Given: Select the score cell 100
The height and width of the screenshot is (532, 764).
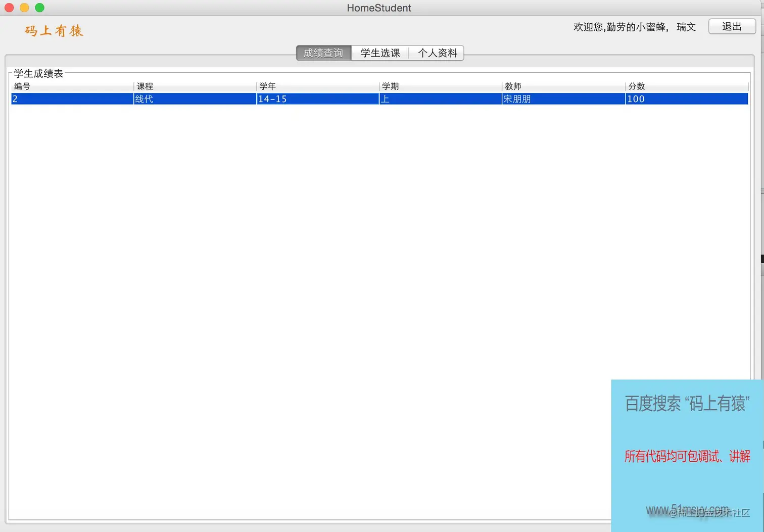Looking at the screenshot, I should coord(687,99).
